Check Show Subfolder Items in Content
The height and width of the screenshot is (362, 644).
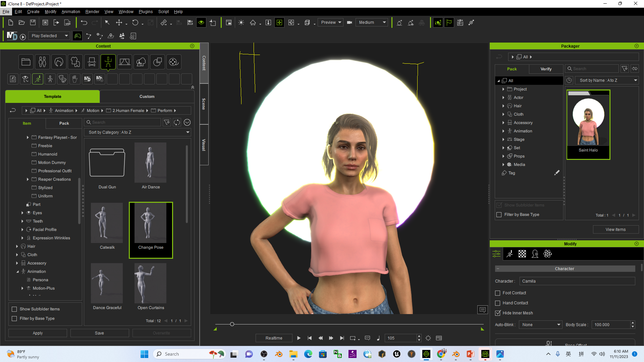point(14,309)
